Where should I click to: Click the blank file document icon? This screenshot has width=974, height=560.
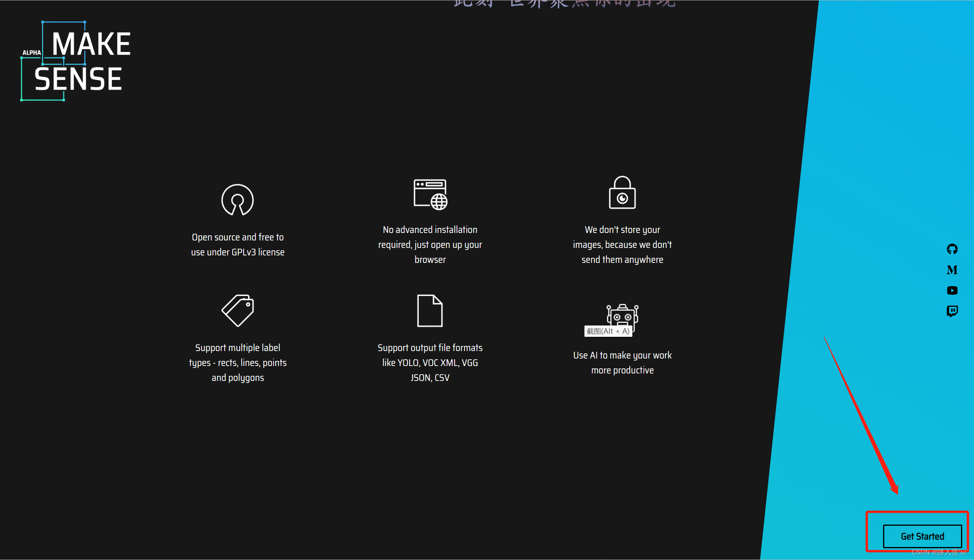tap(430, 310)
